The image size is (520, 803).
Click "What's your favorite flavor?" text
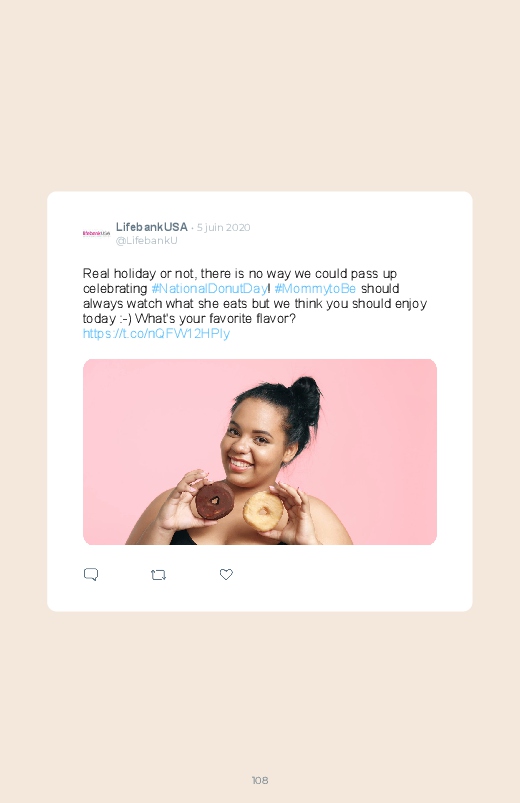click(x=215, y=319)
